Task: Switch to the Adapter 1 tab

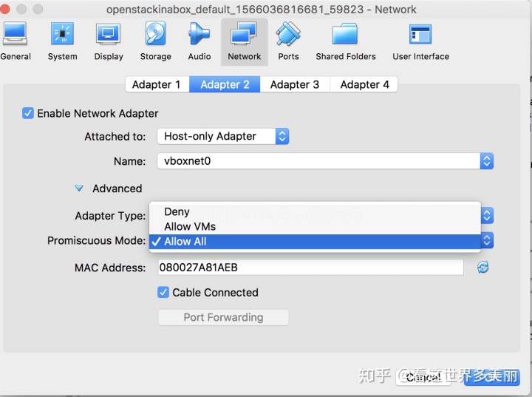Action: (x=157, y=84)
